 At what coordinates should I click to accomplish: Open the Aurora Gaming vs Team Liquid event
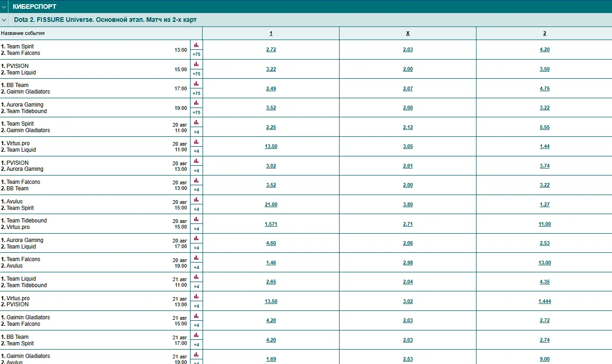pos(25,243)
